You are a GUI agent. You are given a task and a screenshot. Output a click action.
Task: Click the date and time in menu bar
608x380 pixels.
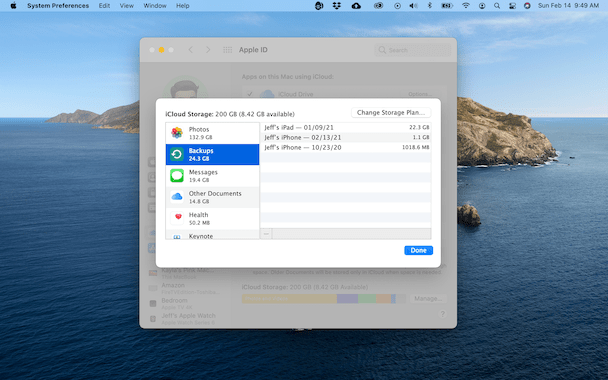tap(568, 5)
